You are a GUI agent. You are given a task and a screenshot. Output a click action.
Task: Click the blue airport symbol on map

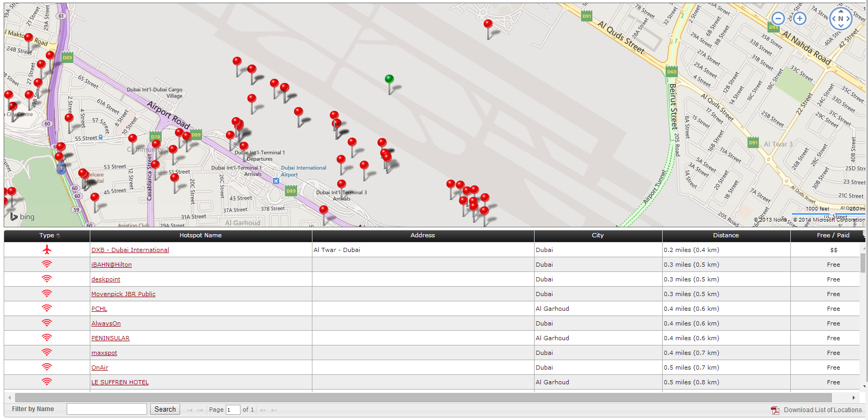tap(276, 181)
